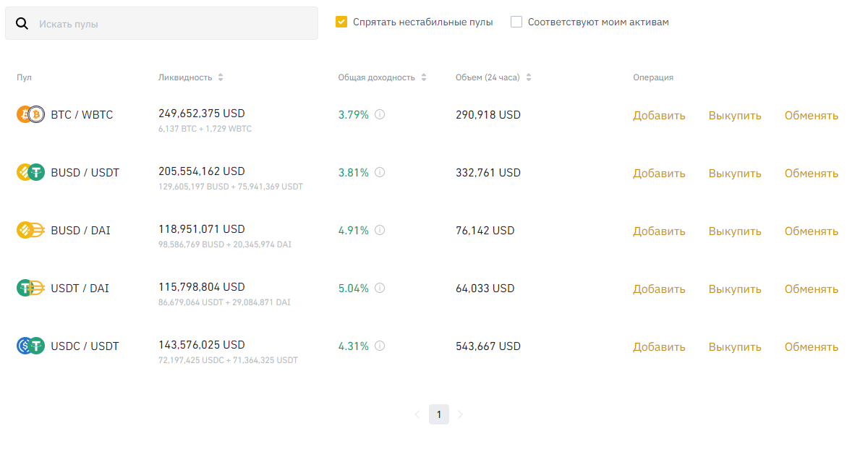The image size is (868, 452).
Task: Sort pools by Общая доходность column
Action: [424, 77]
